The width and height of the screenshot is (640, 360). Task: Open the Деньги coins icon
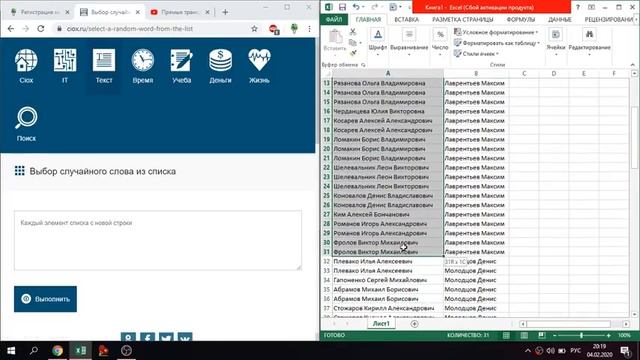[220, 65]
